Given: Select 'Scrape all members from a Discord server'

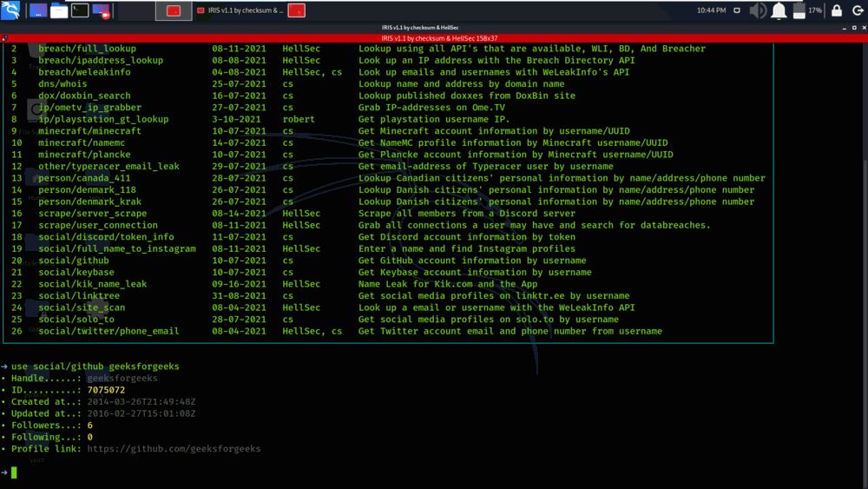Looking at the screenshot, I should pos(467,213).
